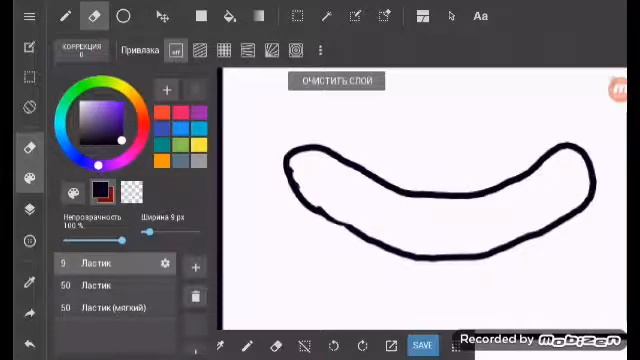Delete selected brush with trash icon
The image size is (640, 360).
(196, 296)
